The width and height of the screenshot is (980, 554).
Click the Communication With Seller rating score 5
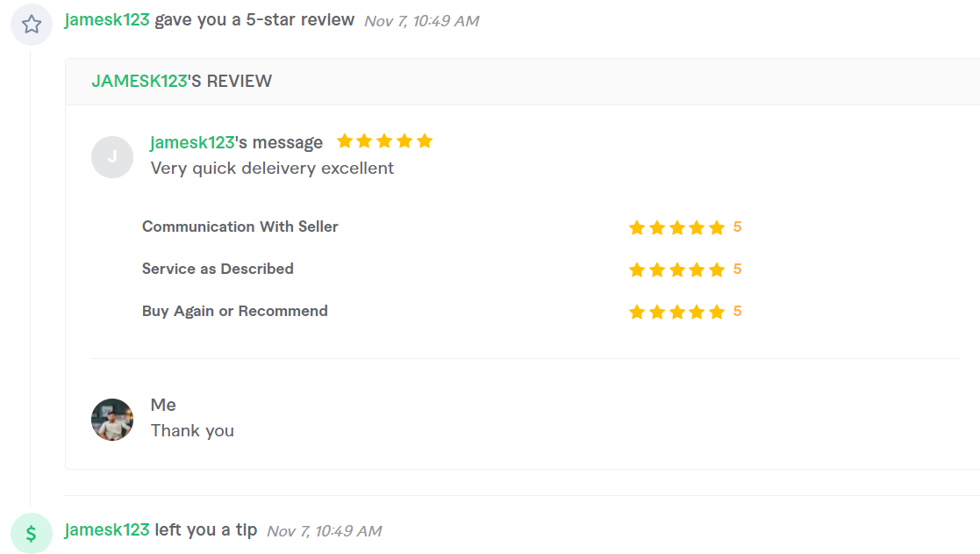[x=738, y=227]
